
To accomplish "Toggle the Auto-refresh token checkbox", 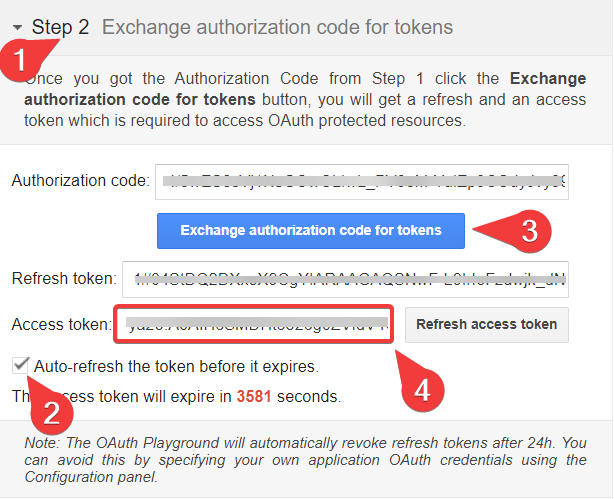I will coord(21,365).
